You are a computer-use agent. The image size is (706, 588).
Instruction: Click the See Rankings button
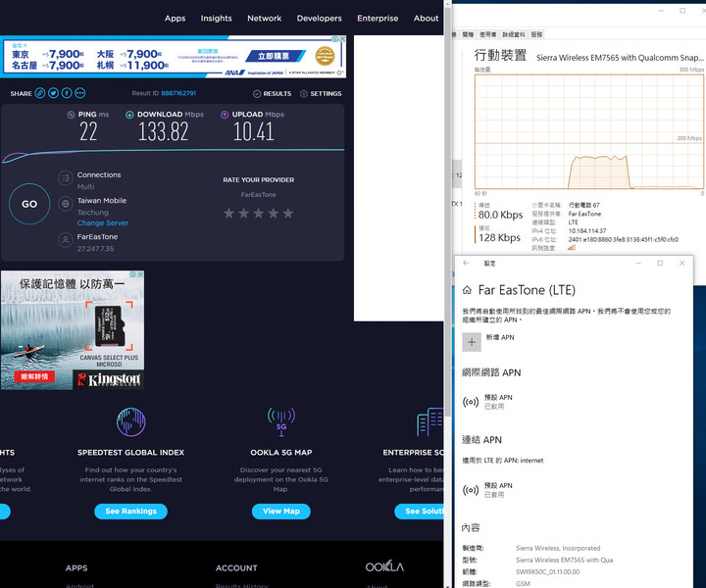[131, 511]
